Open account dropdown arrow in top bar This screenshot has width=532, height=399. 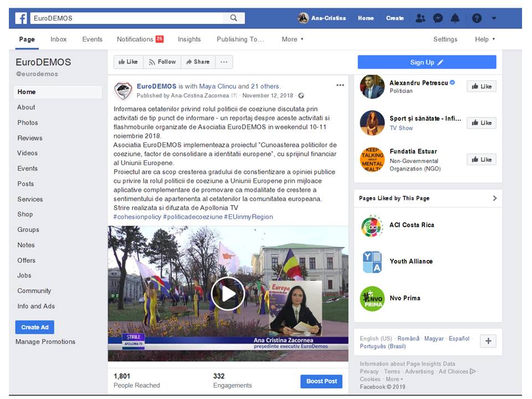click(494, 18)
